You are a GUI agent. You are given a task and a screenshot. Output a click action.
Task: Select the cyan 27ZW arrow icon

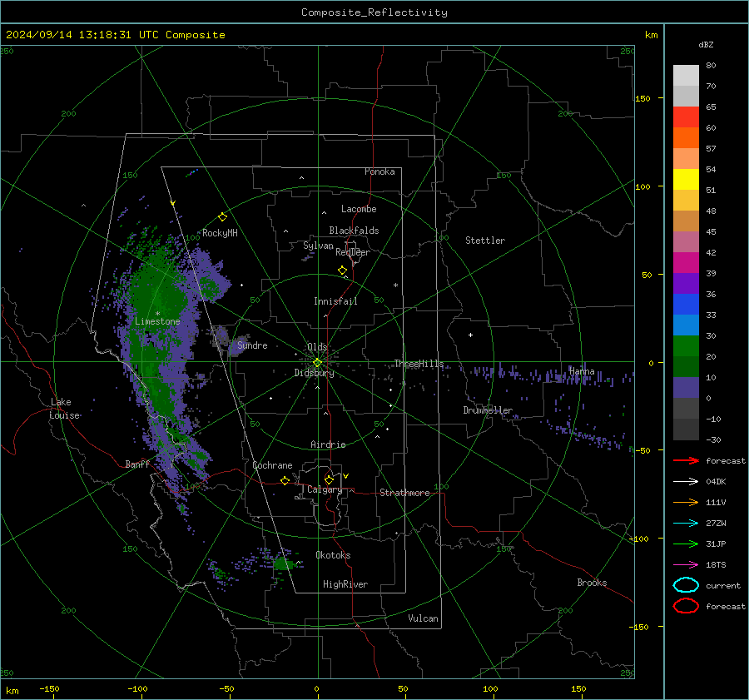686,524
